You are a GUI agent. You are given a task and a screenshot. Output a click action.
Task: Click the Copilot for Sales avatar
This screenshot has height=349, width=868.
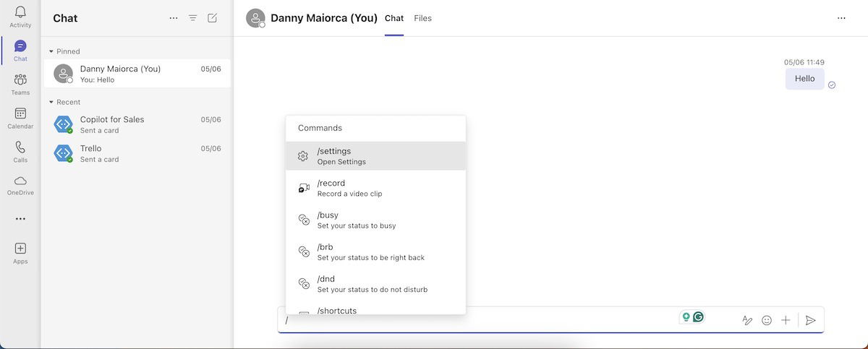coord(64,124)
